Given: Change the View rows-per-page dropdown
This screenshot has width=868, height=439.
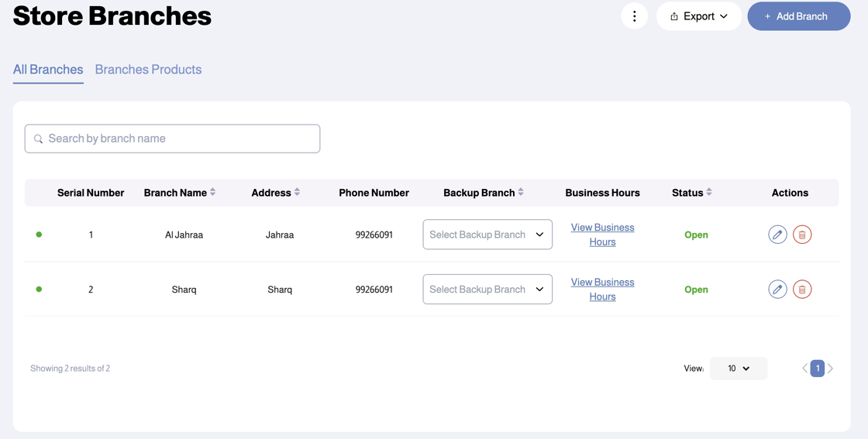Looking at the screenshot, I should pos(739,369).
